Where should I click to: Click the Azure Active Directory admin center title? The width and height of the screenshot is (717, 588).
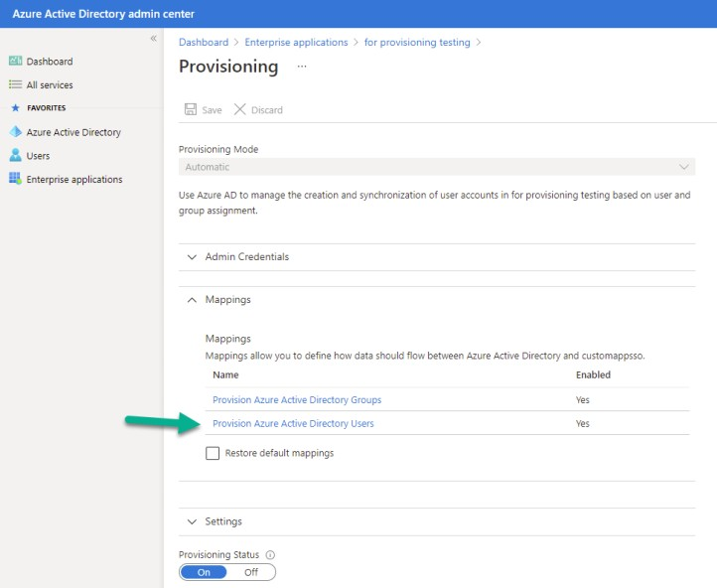pyautogui.click(x=103, y=14)
